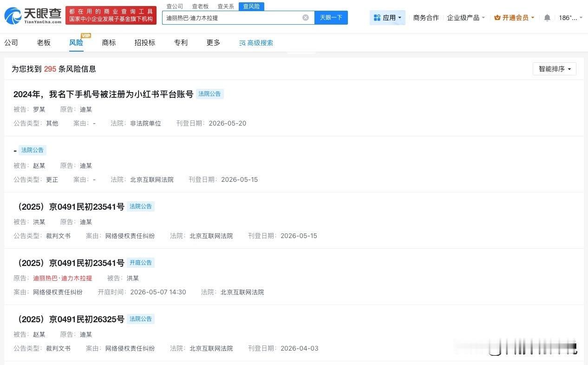The width and height of the screenshot is (588, 365).
Task: Open the 更多 tab
Action: pyautogui.click(x=213, y=43)
